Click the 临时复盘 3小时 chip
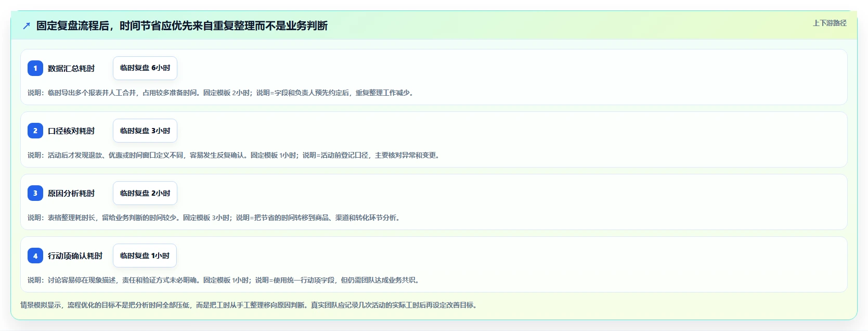The height and width of the screenshot is (331, 868). coord(145,131)
